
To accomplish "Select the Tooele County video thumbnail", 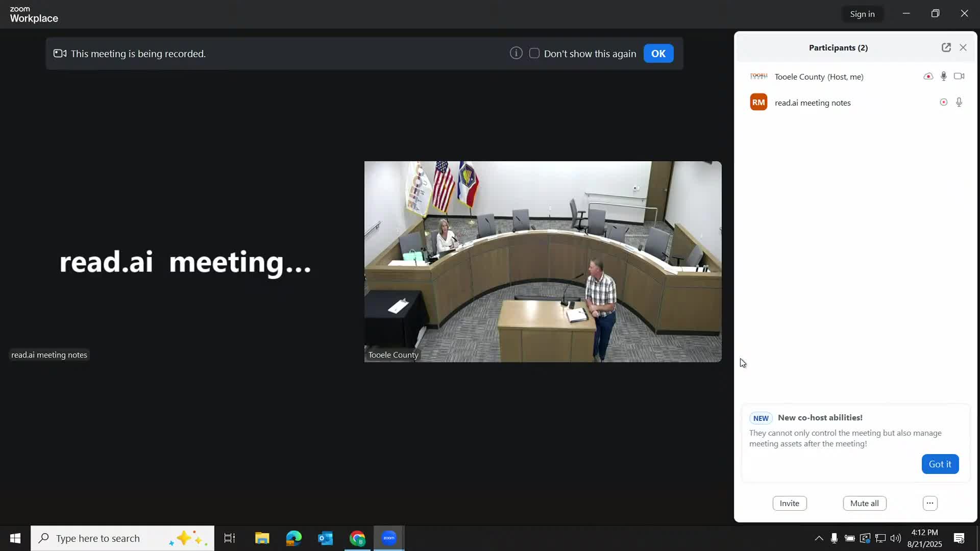I will pyautogui.click(x=542, y=261).
